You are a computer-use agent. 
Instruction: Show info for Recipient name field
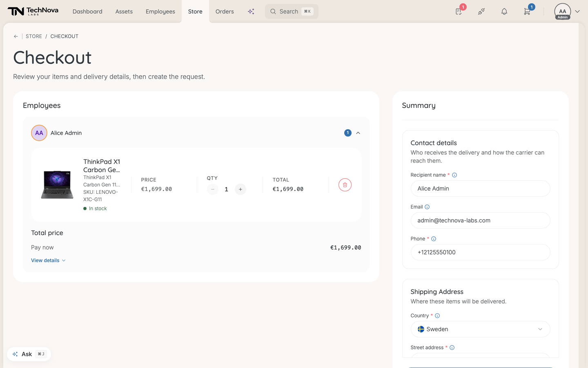point(454,175)
